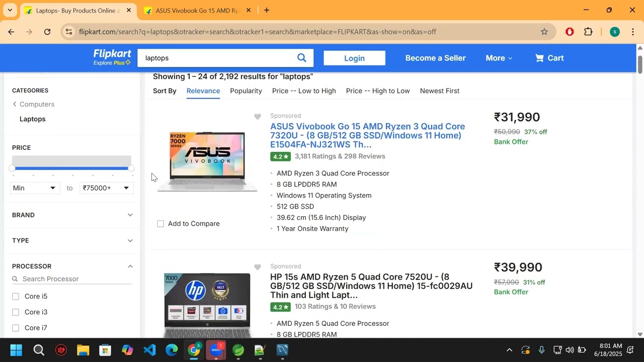
Task: Open the MySQL Workbench taskbar icon
Action: pyautogui.click(x=282, y=350)
